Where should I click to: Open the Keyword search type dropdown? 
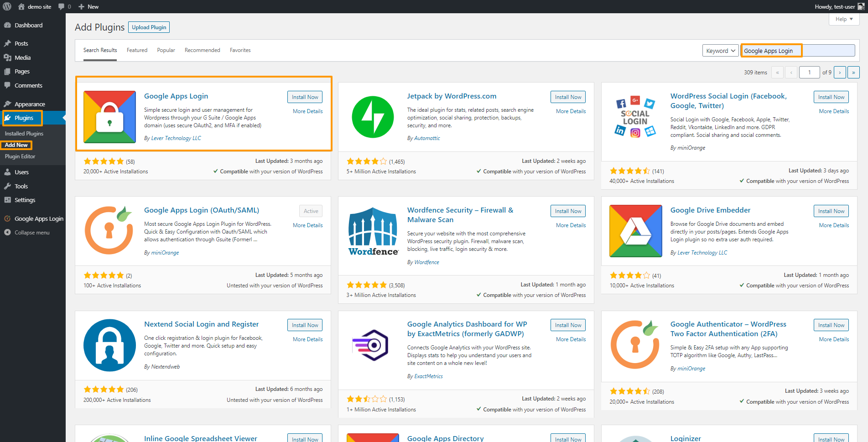tap(720, 51)
